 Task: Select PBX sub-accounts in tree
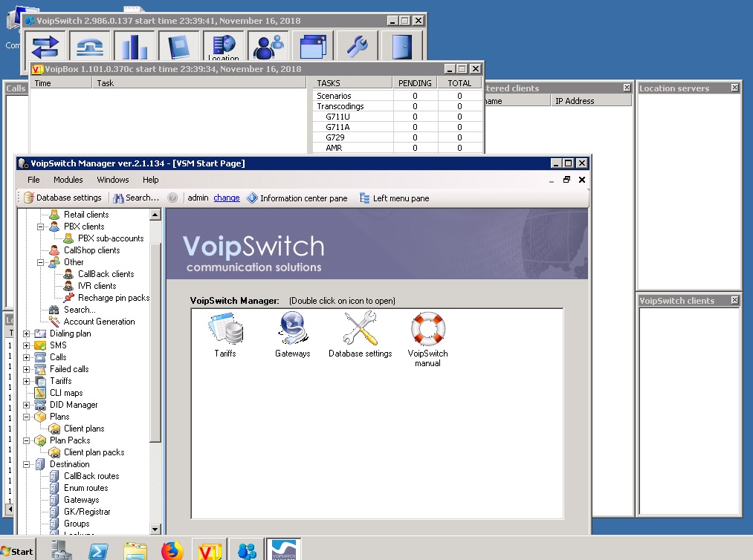click(x=111, y=238)
